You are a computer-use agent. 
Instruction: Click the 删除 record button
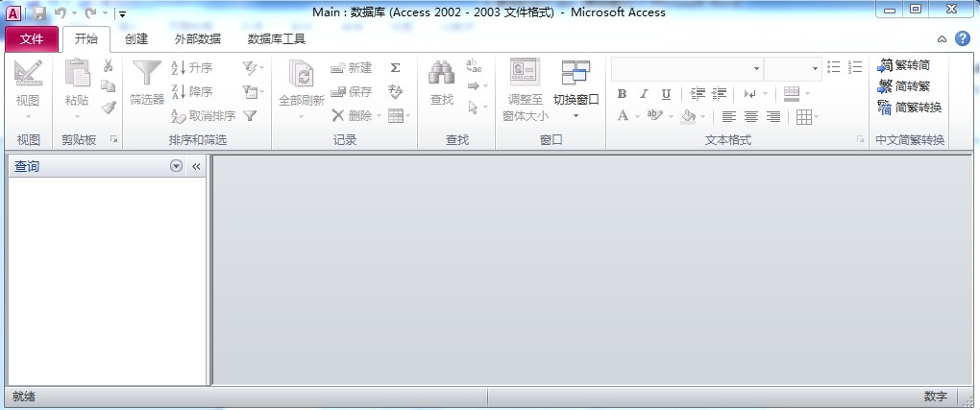tap(352, 115)
